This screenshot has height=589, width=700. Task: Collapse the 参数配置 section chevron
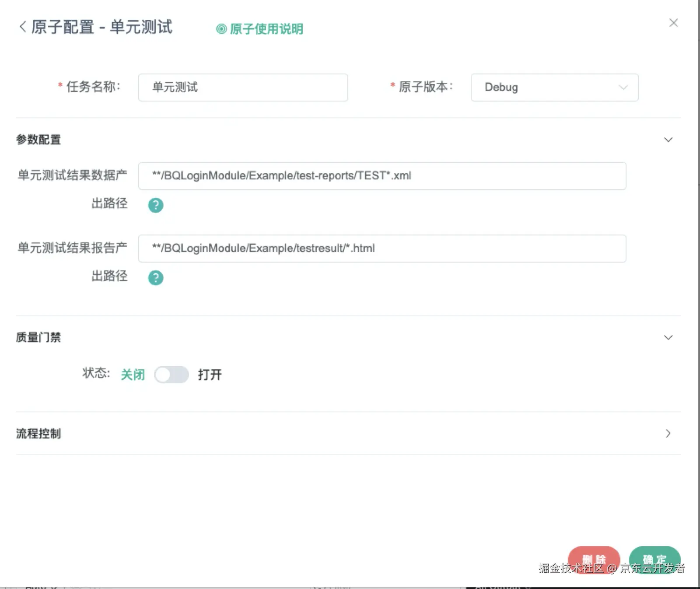[x=668, y=140]
